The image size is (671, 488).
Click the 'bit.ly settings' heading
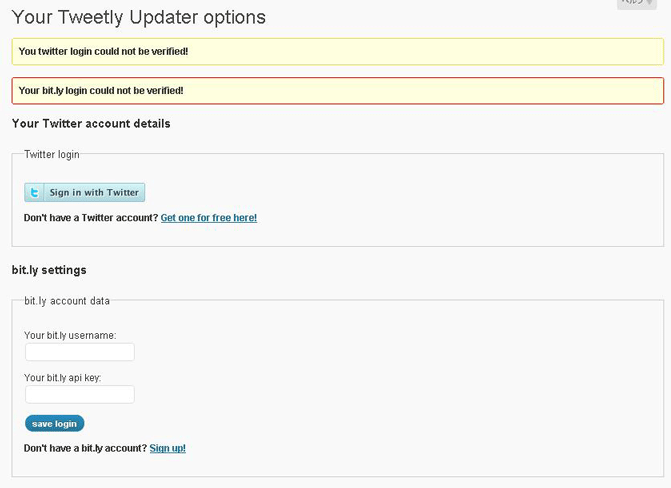coord(49,270)
